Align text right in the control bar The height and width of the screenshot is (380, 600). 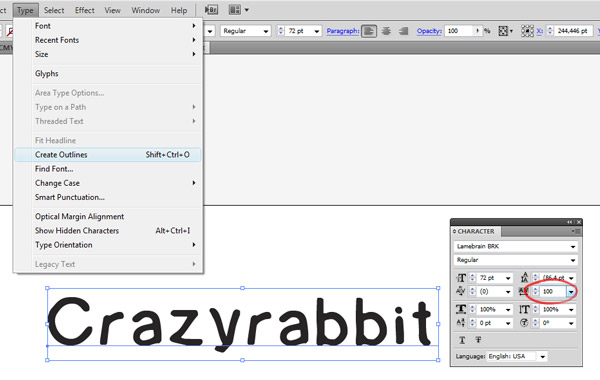403,31
